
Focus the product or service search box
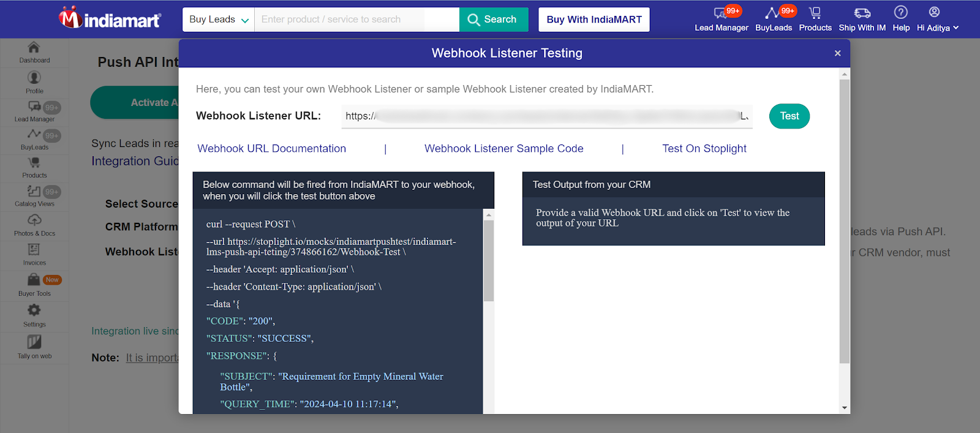(356, 20)
